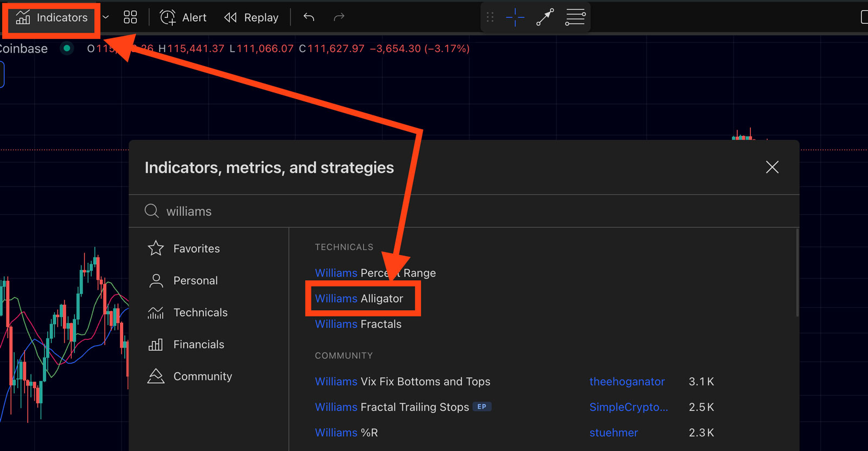Open author theehoganator profile
This screenshot has width=868, height=451.
pyautogui.click(x=627, y=381)
